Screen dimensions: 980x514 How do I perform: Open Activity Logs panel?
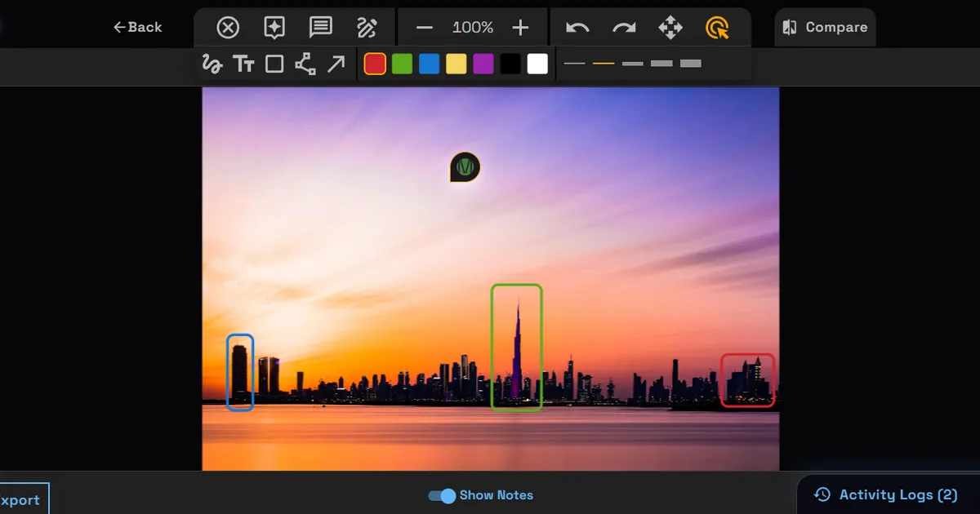(x=887, y=494)
